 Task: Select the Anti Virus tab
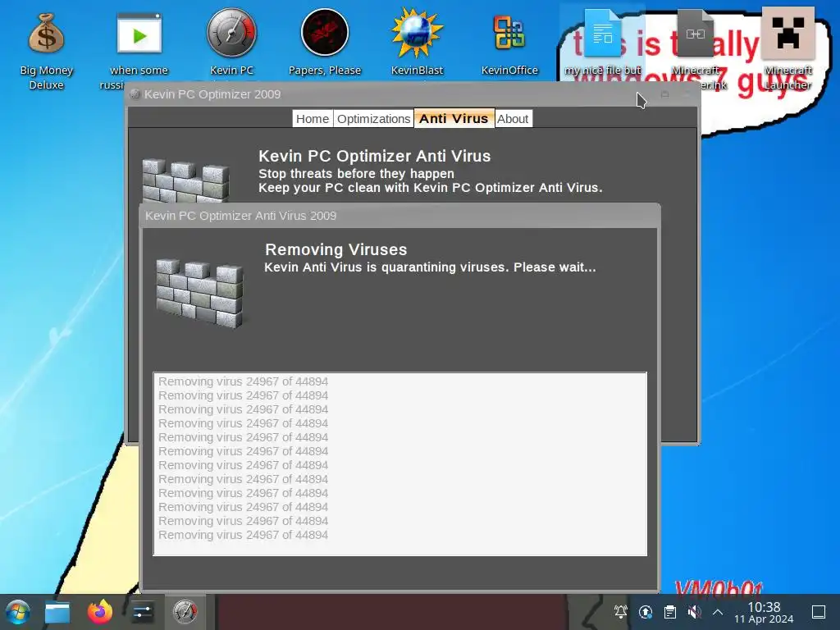coord(454,119)
